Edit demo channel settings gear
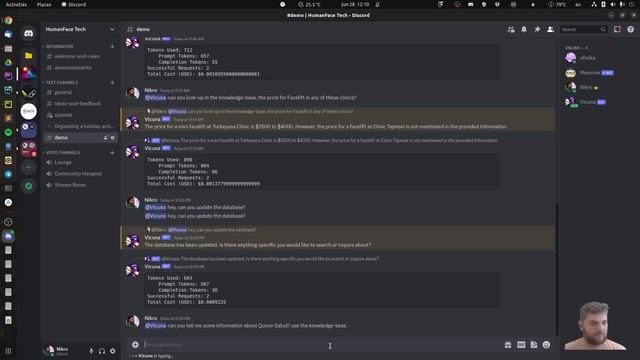This screenshot has height=360, width=640. point(113,138)
